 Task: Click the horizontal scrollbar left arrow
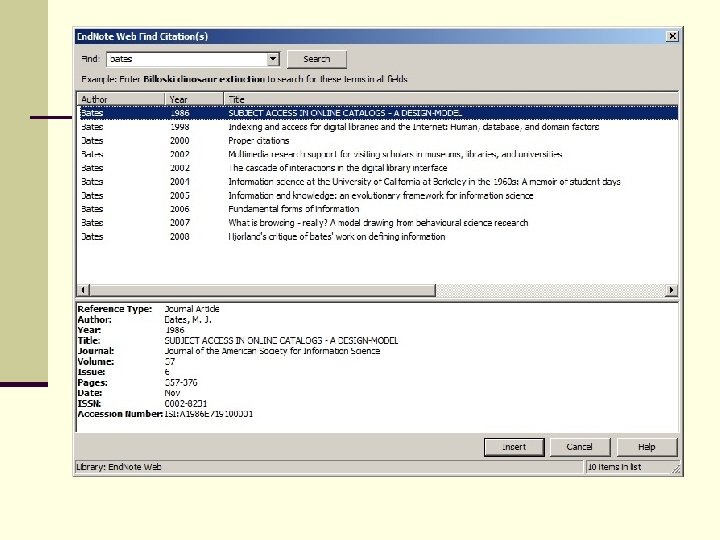click(x=83, y=290)
